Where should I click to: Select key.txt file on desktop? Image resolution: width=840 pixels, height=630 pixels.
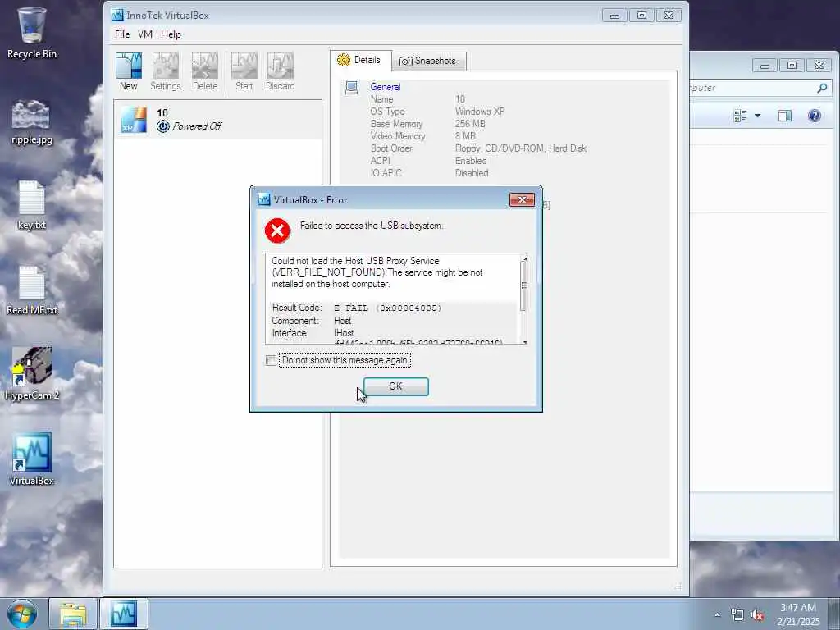[x=32, y=206]
